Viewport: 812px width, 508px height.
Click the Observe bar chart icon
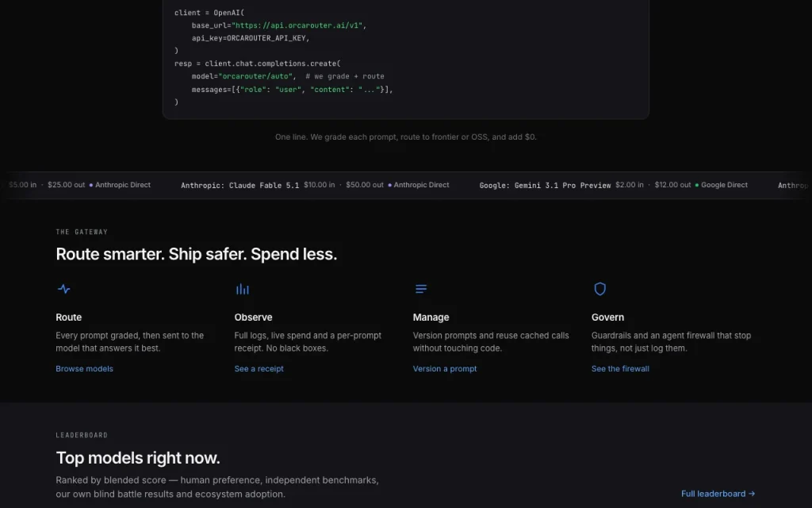tap(243, 289)
